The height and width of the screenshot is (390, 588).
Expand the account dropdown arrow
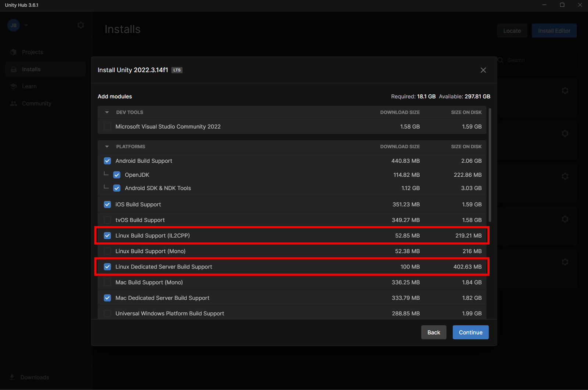(x=26, y=25)
